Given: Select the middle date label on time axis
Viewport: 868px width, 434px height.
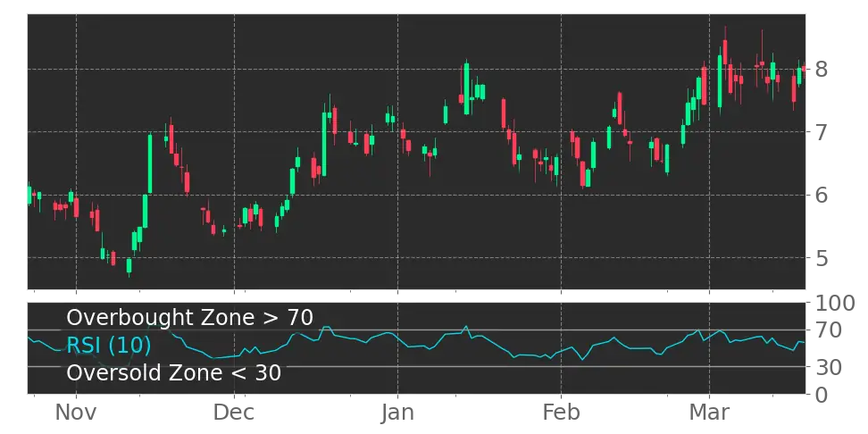Looking at the screenshot, I should click(x=396, y=413).
